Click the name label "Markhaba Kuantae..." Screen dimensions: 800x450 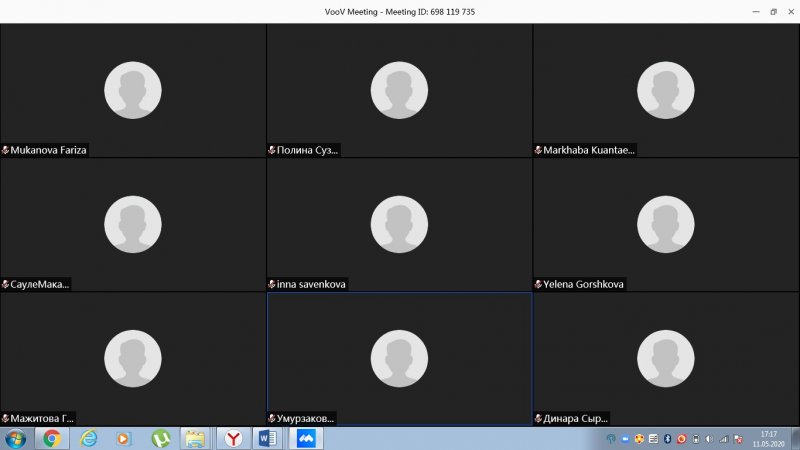click(589, 150)
